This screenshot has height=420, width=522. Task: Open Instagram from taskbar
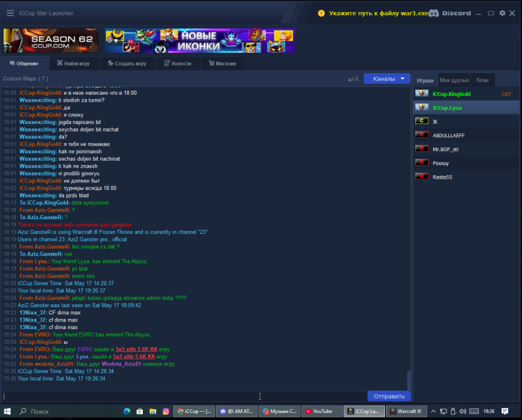tap(166, 411)
